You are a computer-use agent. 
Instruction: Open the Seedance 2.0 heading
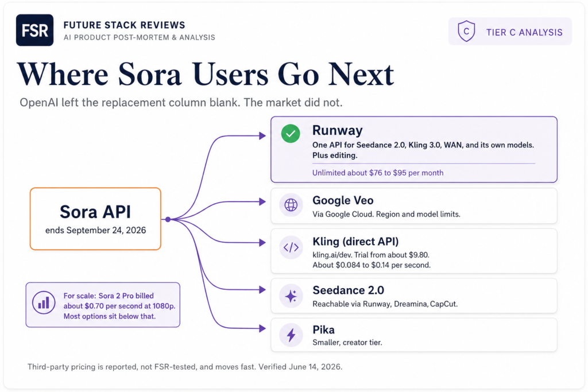(x=348, y=290)
